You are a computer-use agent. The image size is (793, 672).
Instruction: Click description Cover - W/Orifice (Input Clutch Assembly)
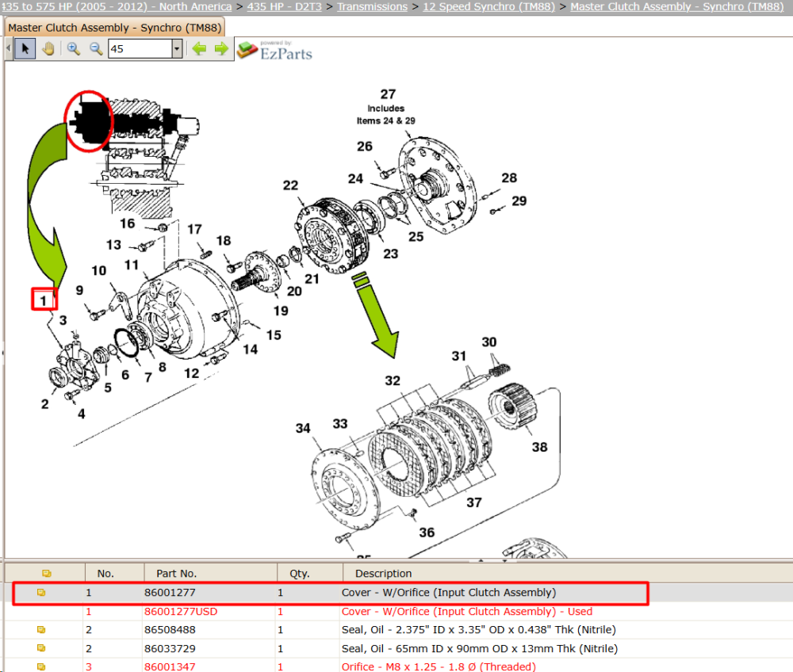pos(449,593)
